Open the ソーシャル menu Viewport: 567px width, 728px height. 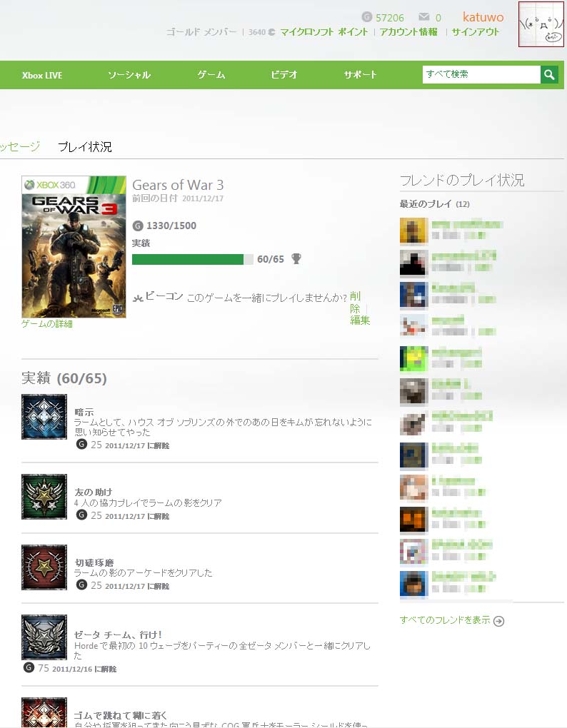pyautogui.click(x=129, y=75)
